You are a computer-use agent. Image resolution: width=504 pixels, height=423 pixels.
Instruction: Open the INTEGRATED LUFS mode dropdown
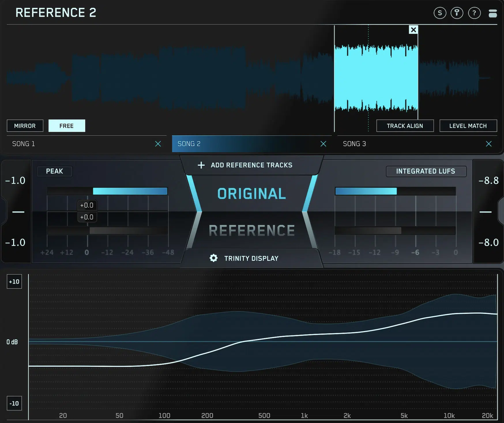tap(426, 171)
